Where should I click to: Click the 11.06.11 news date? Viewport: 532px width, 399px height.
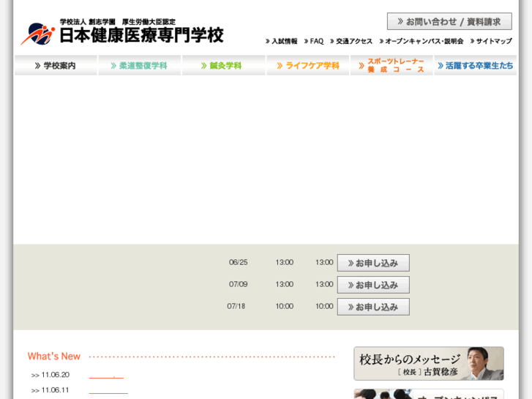point(55,390)
